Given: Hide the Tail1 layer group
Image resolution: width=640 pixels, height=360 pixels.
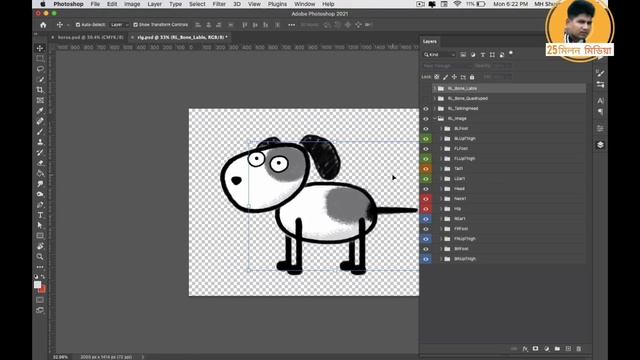Looking at the screenshot, I should tap(426, 169).
